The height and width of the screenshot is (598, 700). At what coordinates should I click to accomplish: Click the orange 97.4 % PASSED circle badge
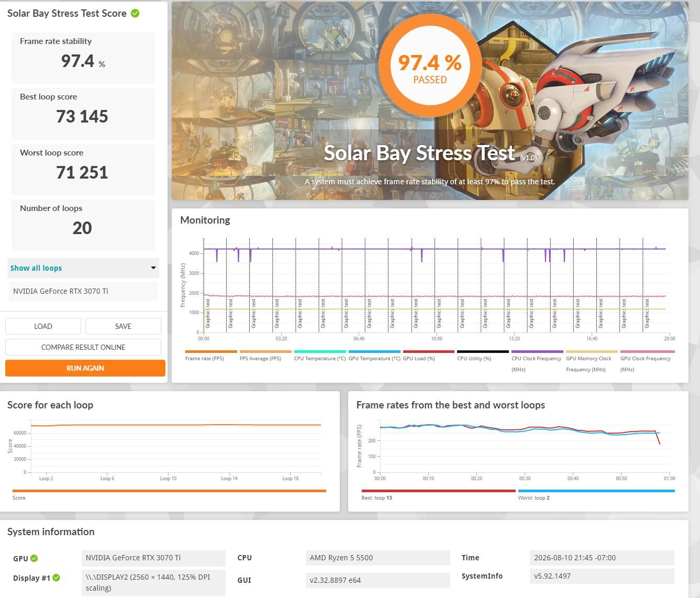tap(430, 65)
